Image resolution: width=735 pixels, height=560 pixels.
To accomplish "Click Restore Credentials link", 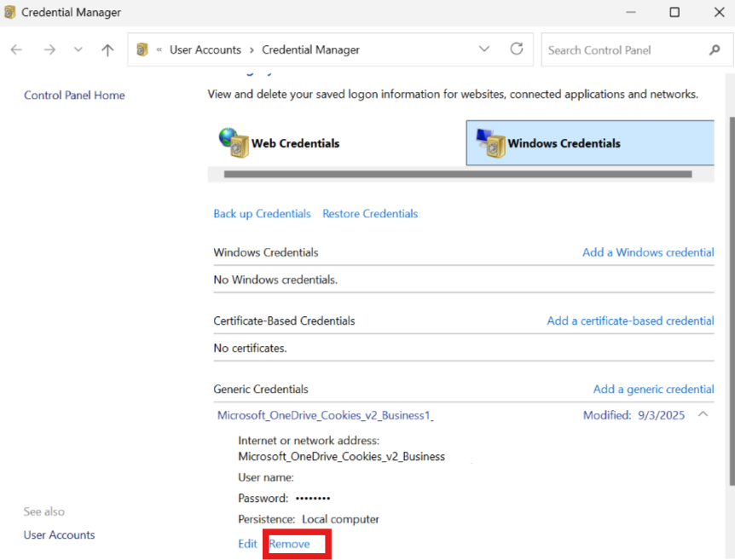I will [x=370, y=214].
